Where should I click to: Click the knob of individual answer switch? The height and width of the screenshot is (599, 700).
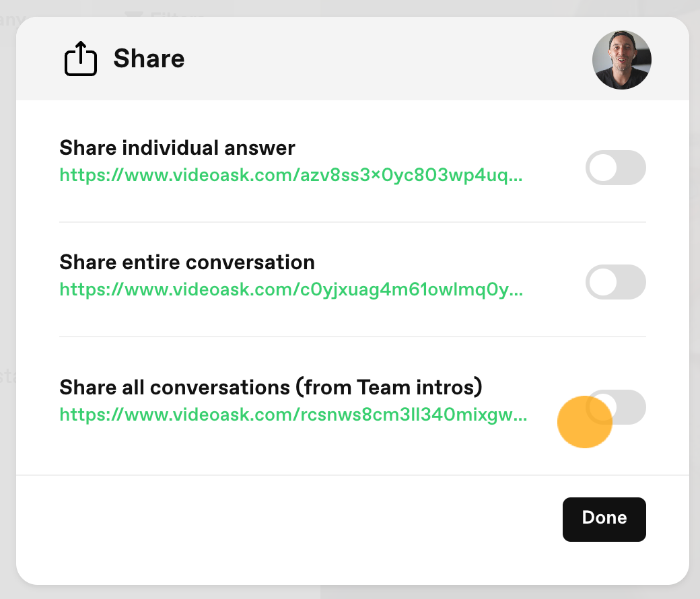click(x=603, y=168)
